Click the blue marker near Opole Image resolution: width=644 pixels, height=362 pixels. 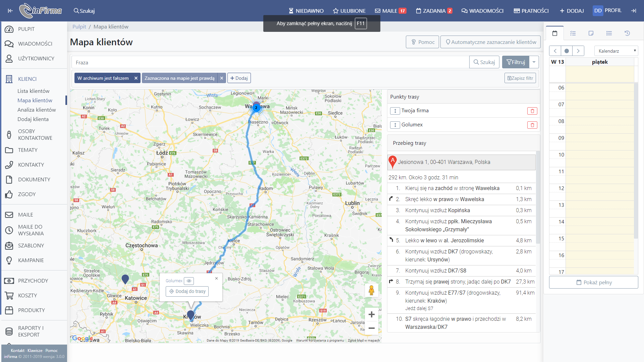pos(125,279)
